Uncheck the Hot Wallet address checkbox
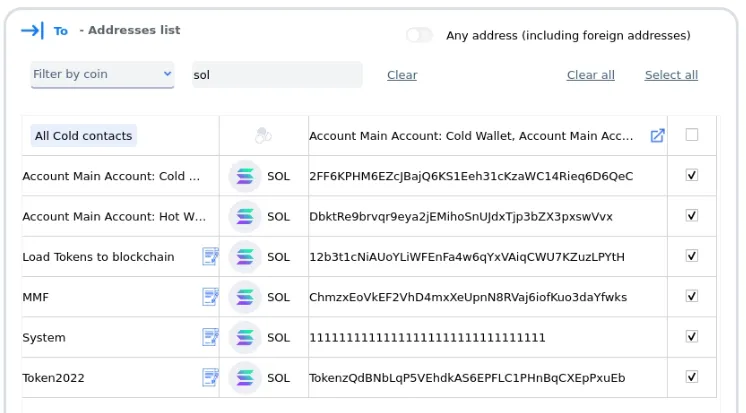 [x=692, y=216]
